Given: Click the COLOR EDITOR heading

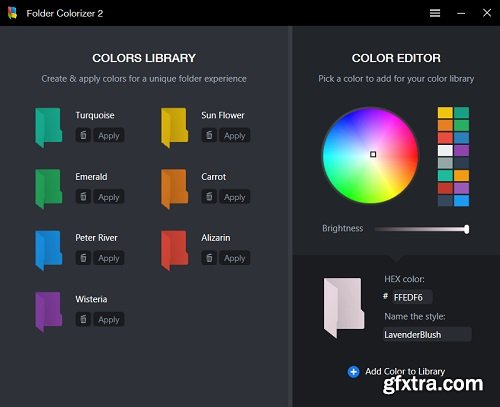Looking at the screenshot, I should click(396, 58).
